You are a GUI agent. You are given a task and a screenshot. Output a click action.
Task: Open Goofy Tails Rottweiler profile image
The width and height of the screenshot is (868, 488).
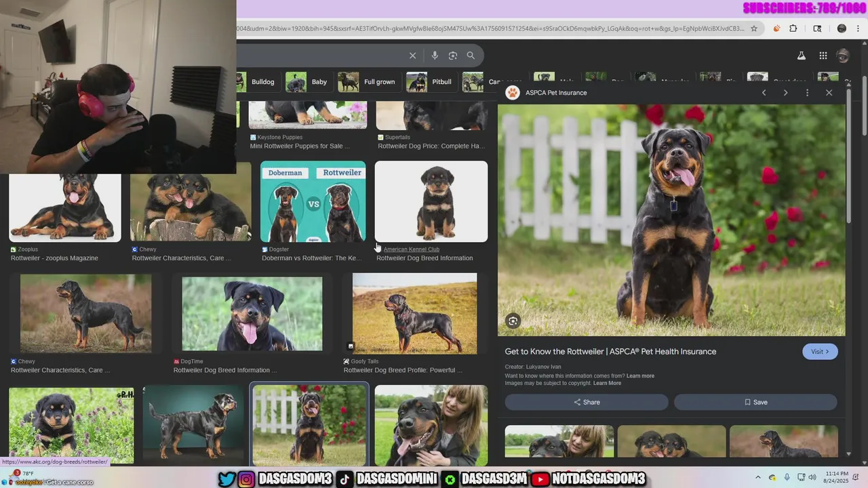(x=415, y=314)
